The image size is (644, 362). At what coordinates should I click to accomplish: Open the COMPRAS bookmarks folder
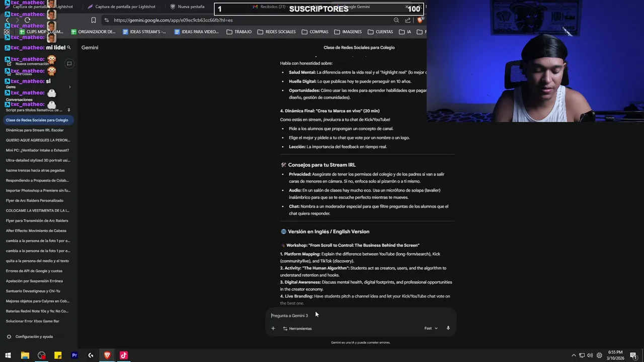click(x=315, y=32)
